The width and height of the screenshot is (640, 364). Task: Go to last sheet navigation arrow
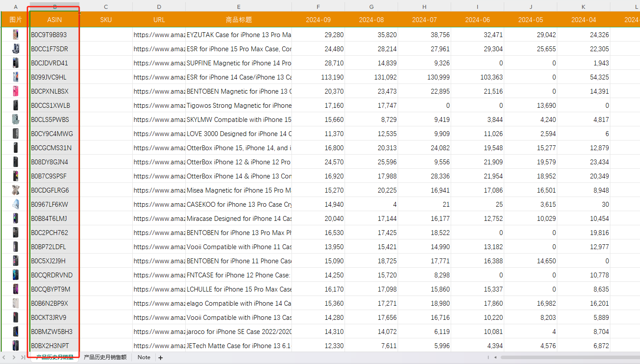(23, 357)
